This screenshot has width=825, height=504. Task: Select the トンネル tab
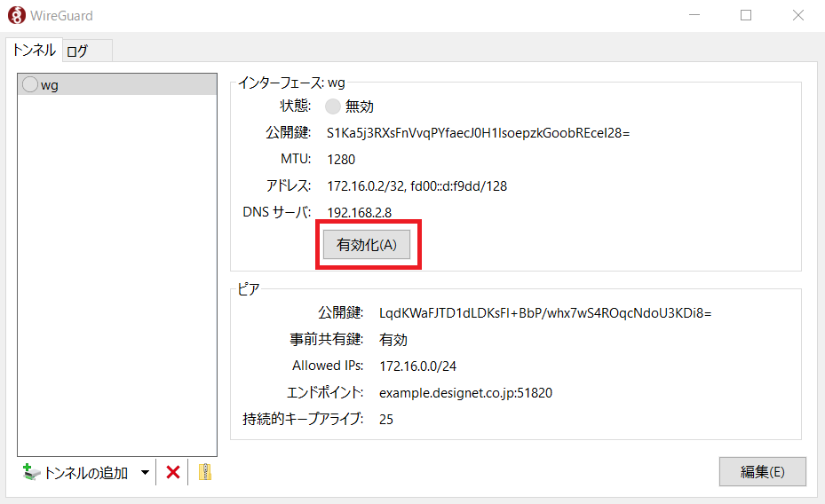pos(35,50)
